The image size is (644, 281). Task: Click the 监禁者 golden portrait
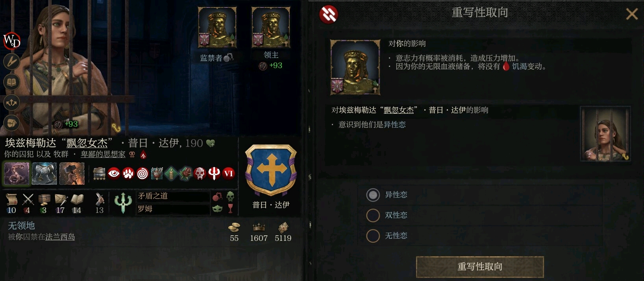pos(217,27)
